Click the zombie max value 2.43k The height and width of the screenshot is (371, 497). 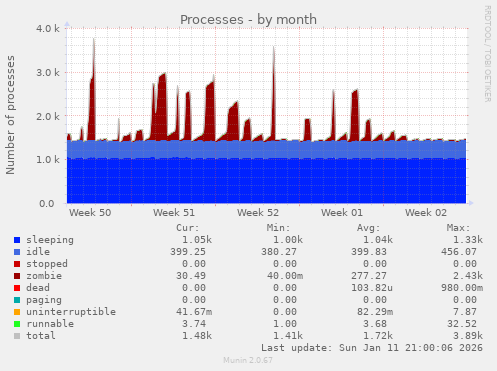coord(468,276)
